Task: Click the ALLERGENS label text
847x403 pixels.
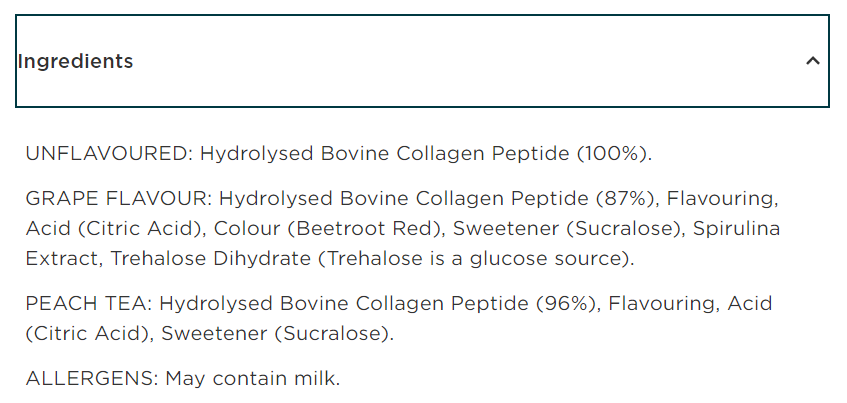Action: (92, 379)
